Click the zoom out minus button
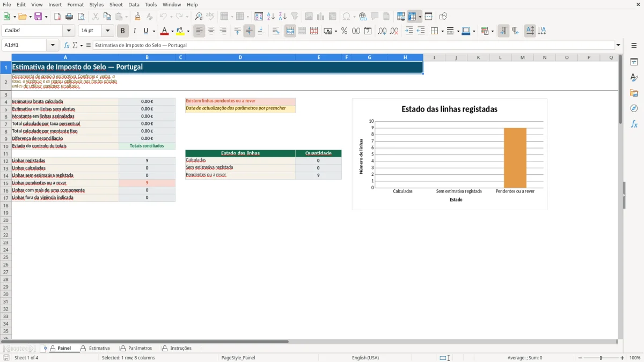 point(580,358)
